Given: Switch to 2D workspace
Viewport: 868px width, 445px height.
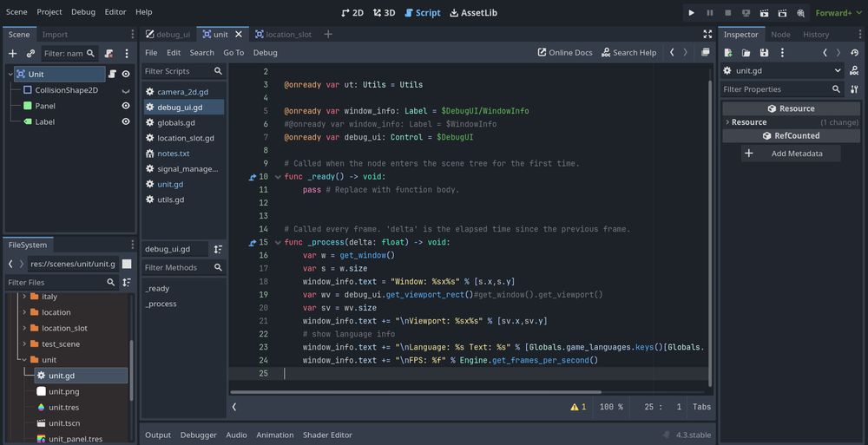Looking at the screenshot, I should [352, 13].
